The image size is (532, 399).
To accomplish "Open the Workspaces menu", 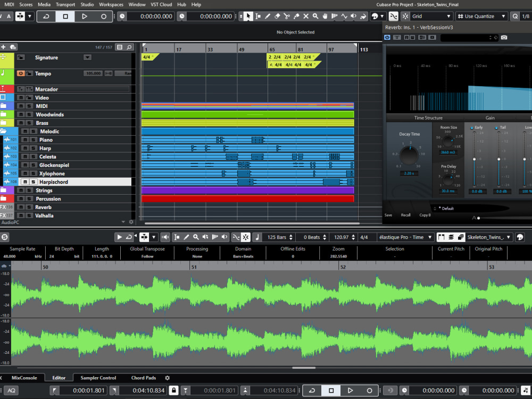I will 111,4.
